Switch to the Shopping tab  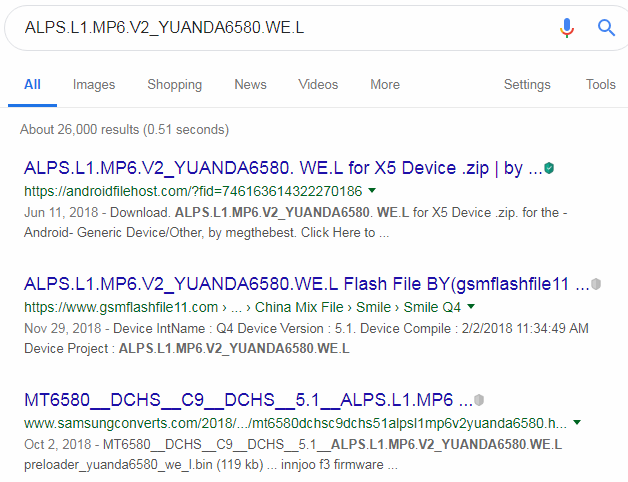coord(175,85)
